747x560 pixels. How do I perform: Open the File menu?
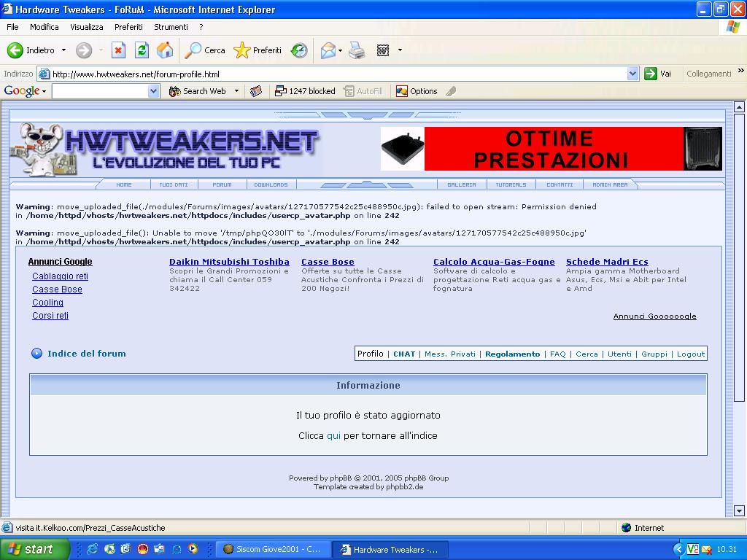(x=12, y=27)
